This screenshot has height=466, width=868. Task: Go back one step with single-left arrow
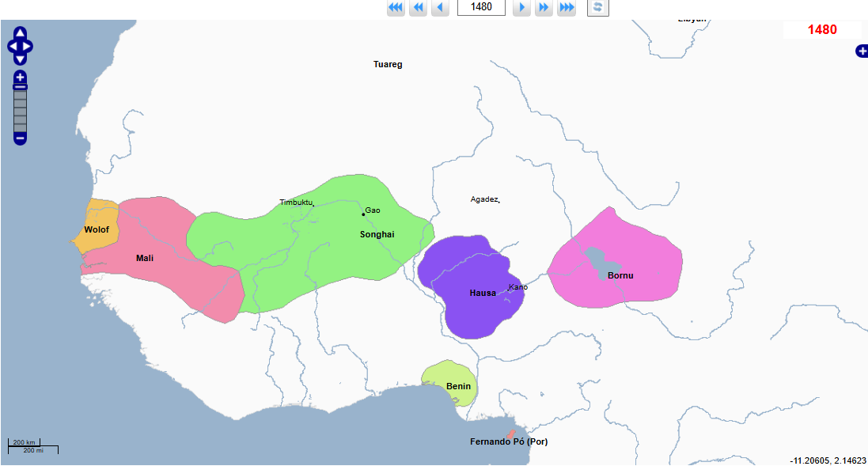click(440, 7)
